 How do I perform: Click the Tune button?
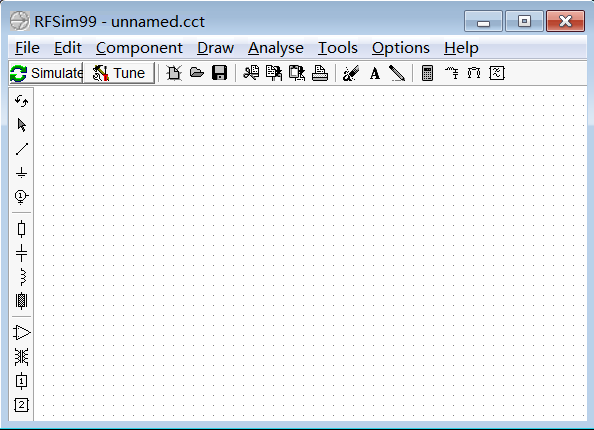pos(119,73)
